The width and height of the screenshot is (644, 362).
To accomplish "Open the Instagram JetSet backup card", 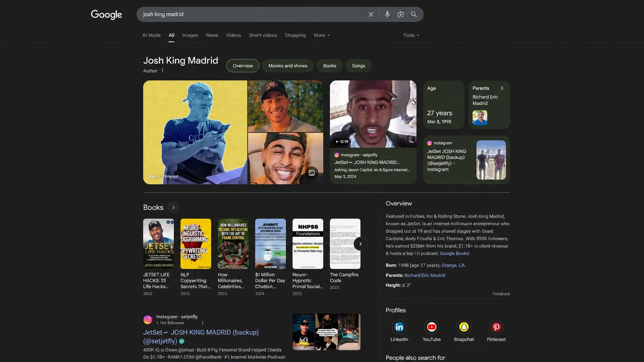I will coord(466,160).
